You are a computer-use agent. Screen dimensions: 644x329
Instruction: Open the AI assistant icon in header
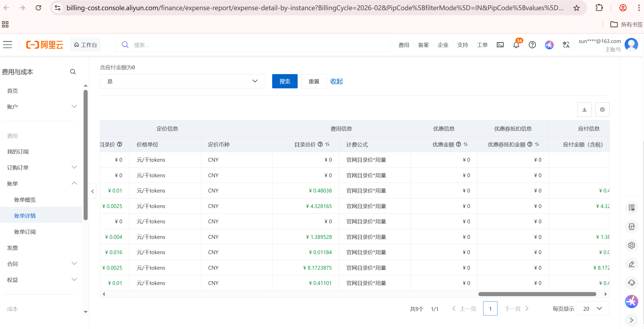[549, 45]
